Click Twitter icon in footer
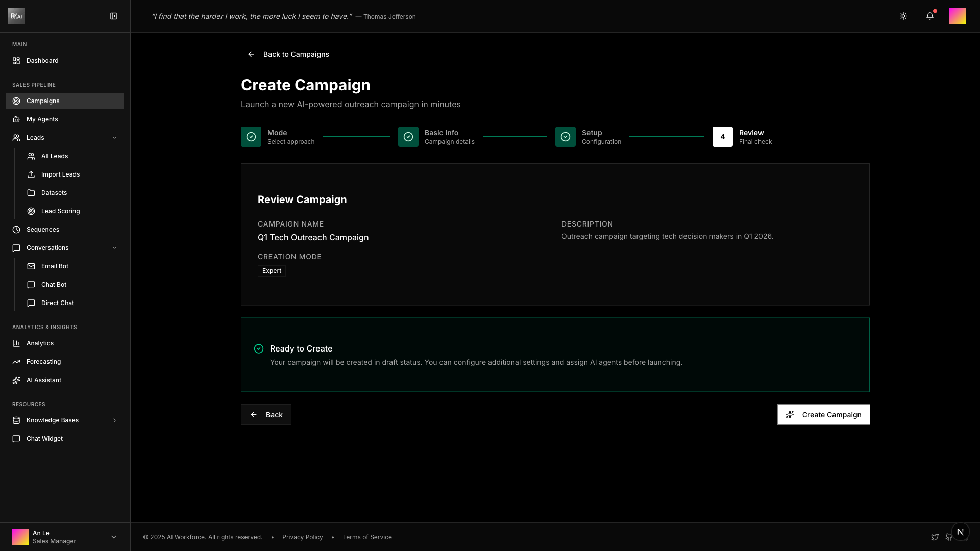The width and height of the screenshot is (980, 551). point(935,537)
